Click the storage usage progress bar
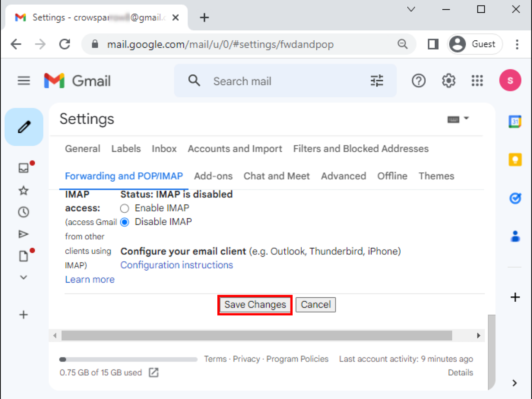532x399 pixels. [128, 360]
